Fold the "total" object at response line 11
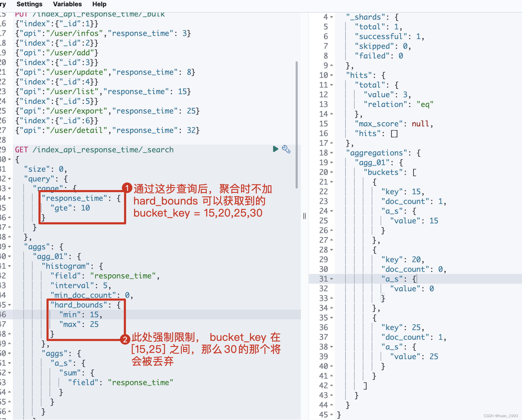The image size is (522, 420). click(332, 85)
